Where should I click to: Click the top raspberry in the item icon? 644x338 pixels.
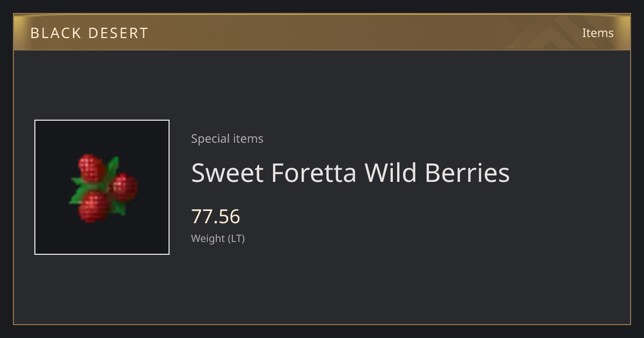[x=92, y=168]
